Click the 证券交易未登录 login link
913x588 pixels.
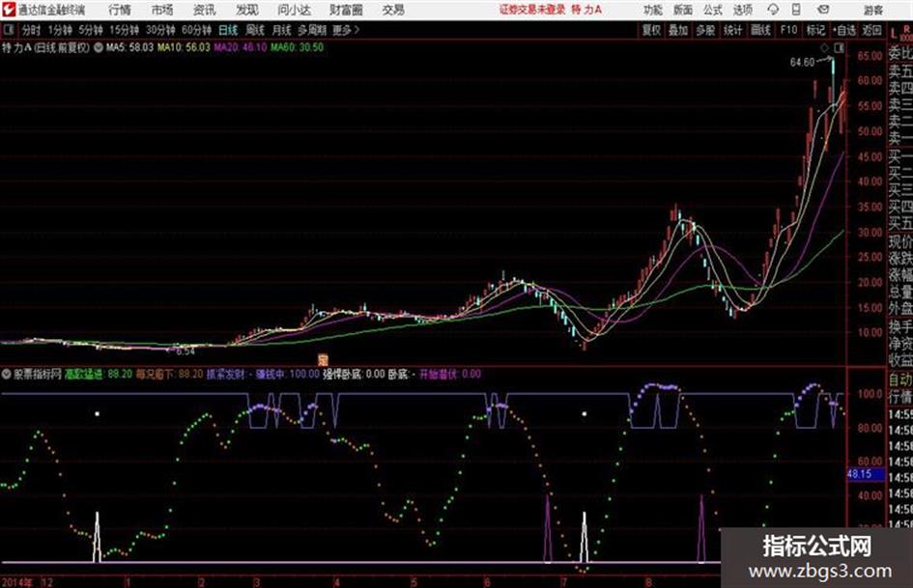click(x=532, y=10)
